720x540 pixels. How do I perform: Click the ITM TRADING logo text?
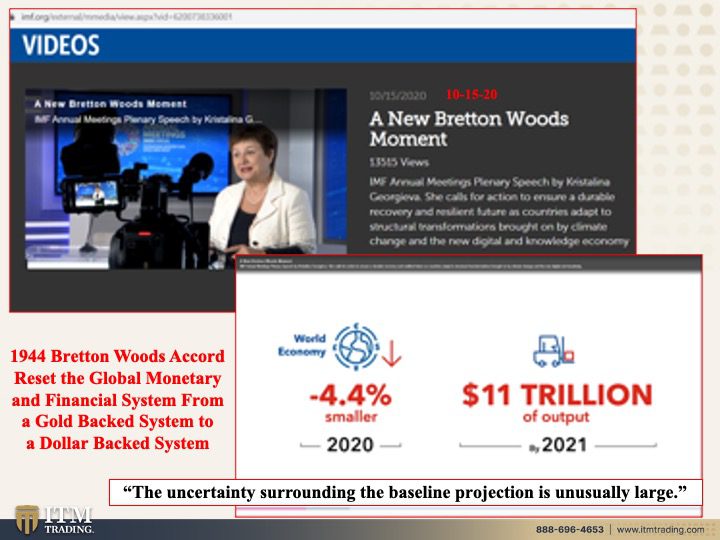tap(69, 520)
